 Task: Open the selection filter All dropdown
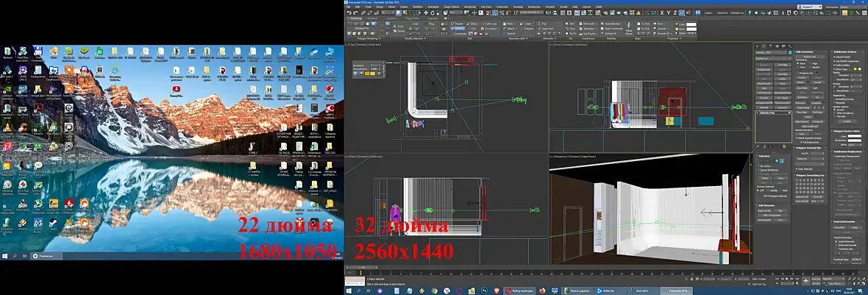[x=388, y=13]
